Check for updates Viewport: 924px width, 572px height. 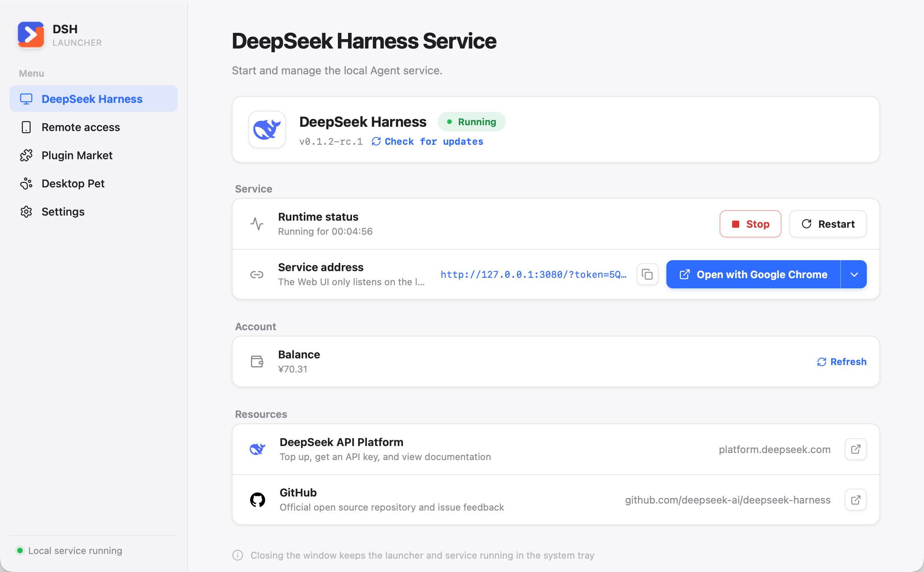pos(428,142)
